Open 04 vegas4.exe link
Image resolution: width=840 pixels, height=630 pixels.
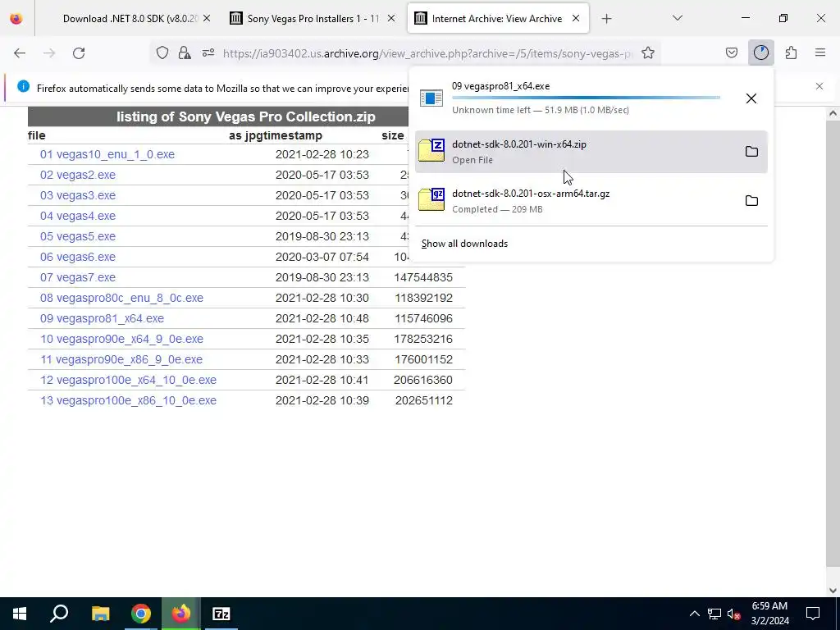[x=78, y=216]
